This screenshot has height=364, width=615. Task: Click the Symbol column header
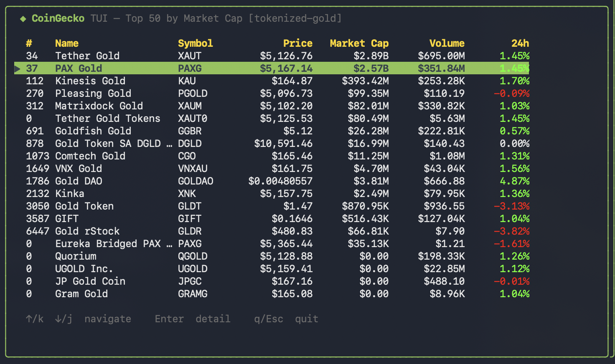tap(195, 43)
